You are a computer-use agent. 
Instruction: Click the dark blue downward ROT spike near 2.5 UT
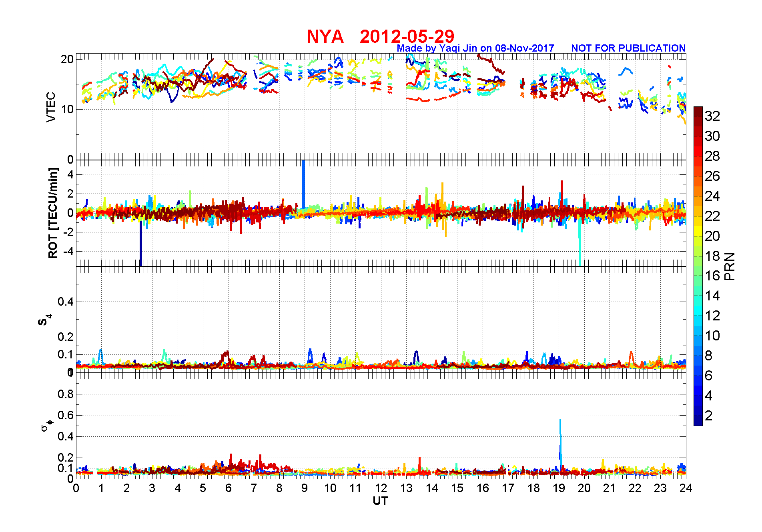pyautogui.click(x=140, y=243)
